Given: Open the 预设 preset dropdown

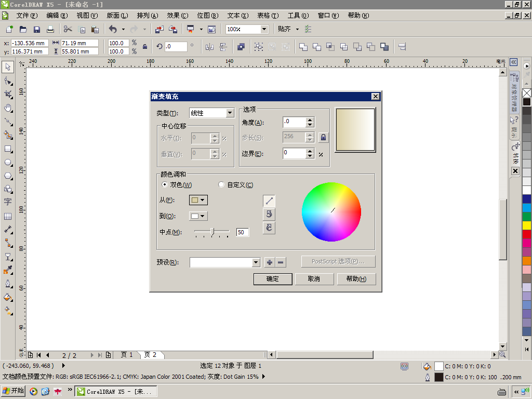Looking at the screenshot, I should pos(256,262).
